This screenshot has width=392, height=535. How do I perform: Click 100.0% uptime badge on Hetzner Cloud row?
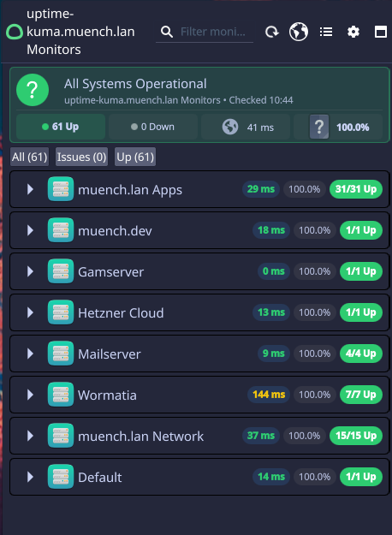pos(315,312)
